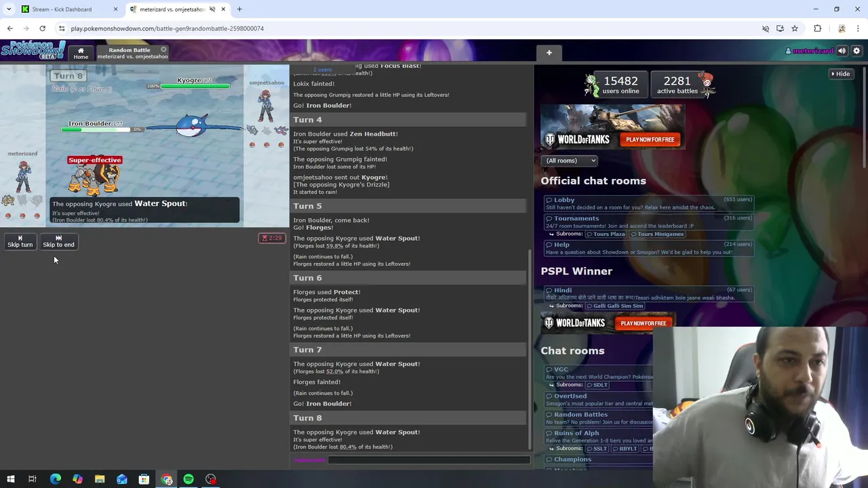868x488 pixels.
Task: Open Tours Minigames subroom
Action: point(656,234)
